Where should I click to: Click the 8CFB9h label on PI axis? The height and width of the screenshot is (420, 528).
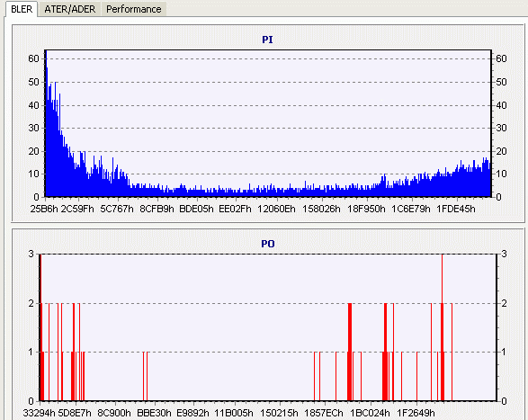tap(157, 209)
